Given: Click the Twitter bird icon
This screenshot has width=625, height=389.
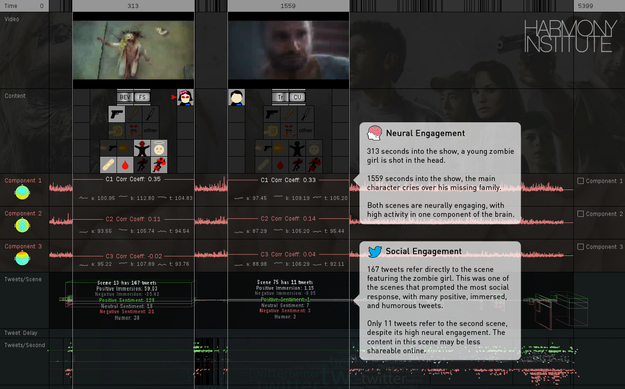Looking at the screenshot, I should [x=375, y=251].
